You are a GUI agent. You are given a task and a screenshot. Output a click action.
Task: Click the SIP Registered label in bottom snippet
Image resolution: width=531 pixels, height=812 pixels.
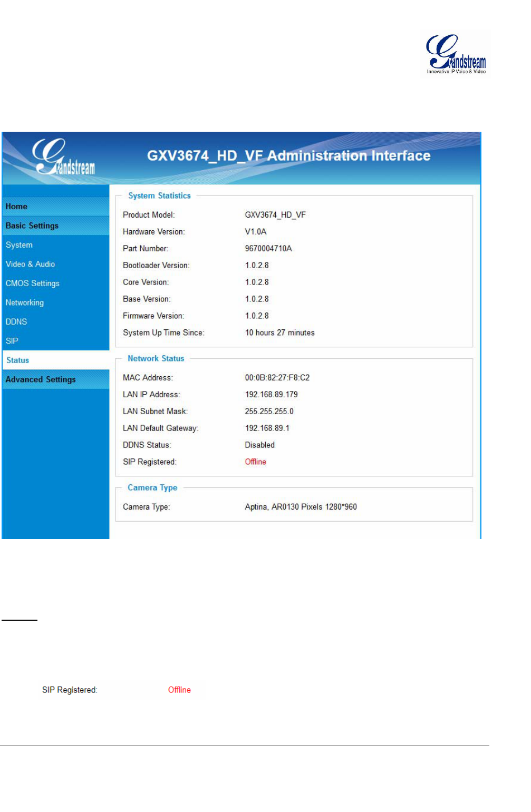[x=70, y=690]
